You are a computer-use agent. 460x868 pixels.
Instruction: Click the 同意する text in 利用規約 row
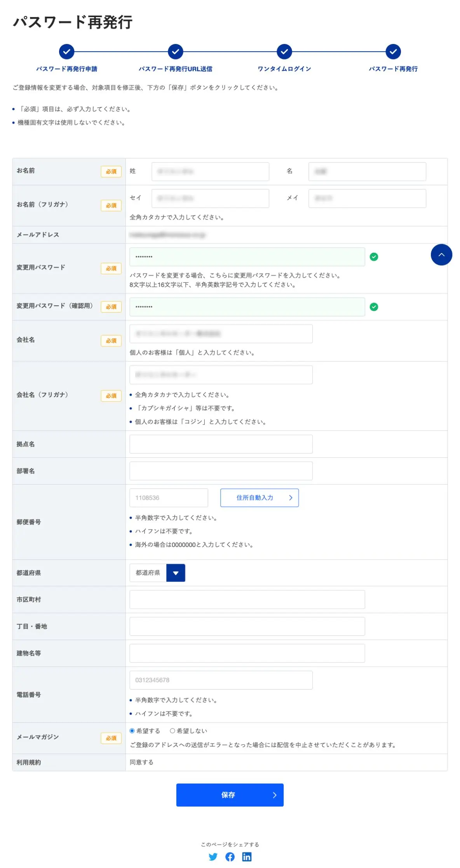click(141, 762)
